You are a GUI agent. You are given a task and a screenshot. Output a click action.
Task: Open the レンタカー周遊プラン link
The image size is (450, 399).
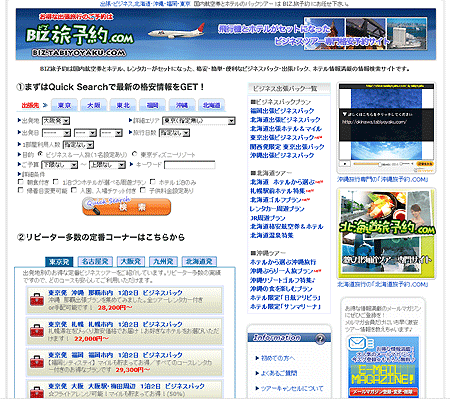277,209
